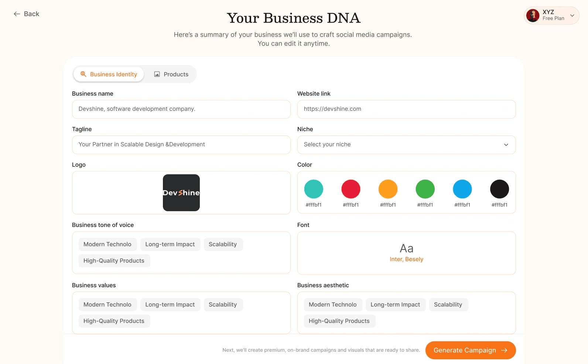Focus the Website link field

[406, 109]
